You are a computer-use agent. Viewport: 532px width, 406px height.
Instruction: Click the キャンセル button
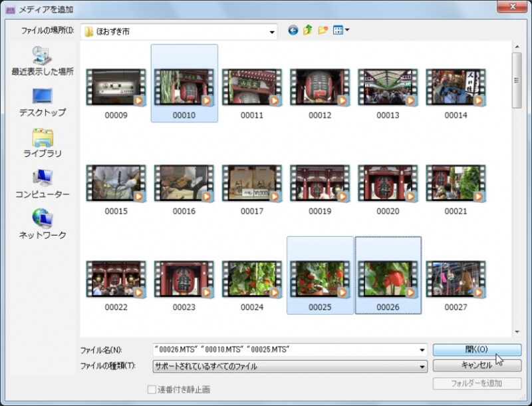click(476, 365)
